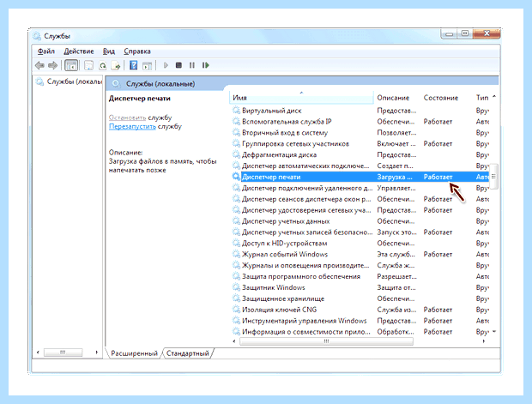The image size is (532, 404).
Task: Click right arrow of services list horizontal scrollbar
Action: coord(483,341)
